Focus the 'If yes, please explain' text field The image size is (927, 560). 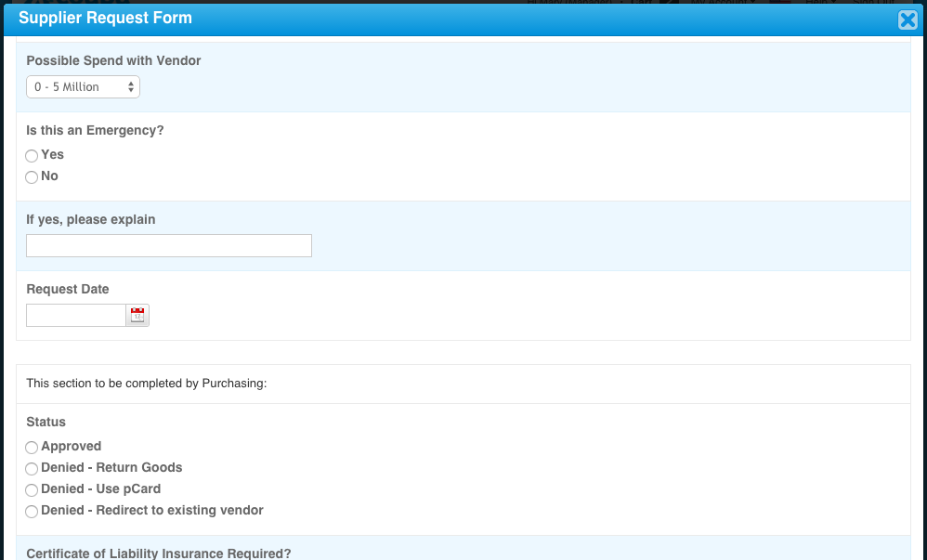point(169,246)
